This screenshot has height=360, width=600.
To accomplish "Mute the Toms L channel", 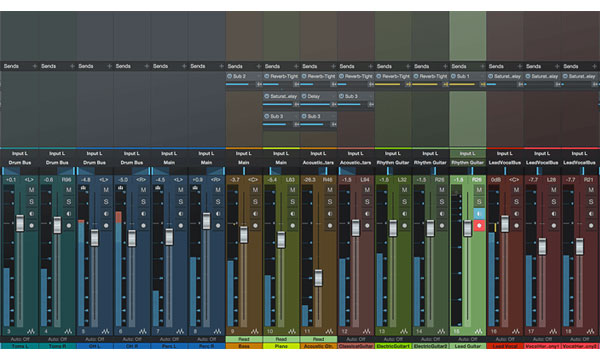I will pyautogui.click(x=31, y=190).
